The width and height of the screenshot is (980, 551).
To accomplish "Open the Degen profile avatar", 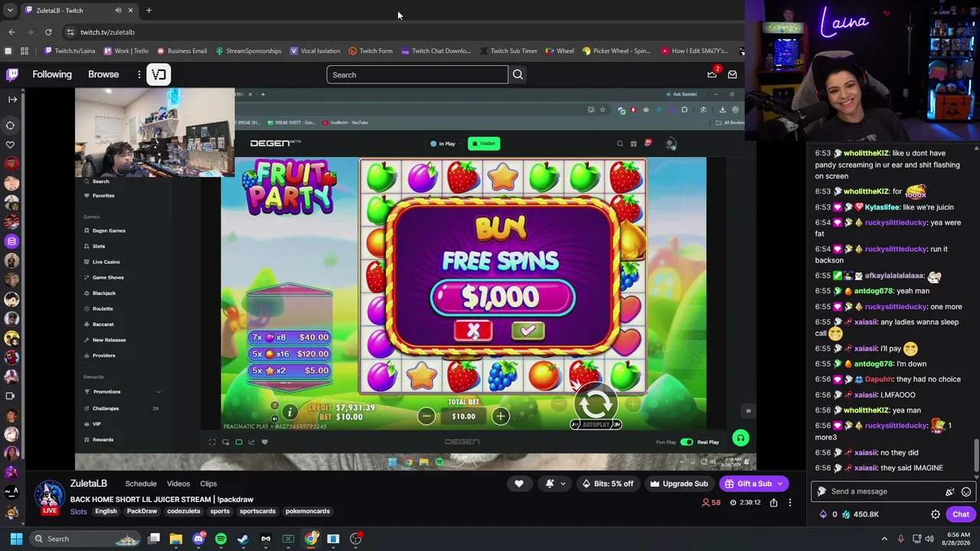I will click(670, 143).
